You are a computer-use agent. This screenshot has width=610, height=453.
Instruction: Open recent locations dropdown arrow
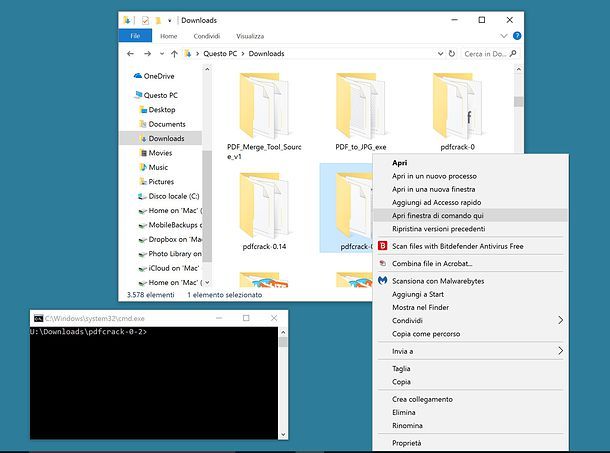point(162,54)
